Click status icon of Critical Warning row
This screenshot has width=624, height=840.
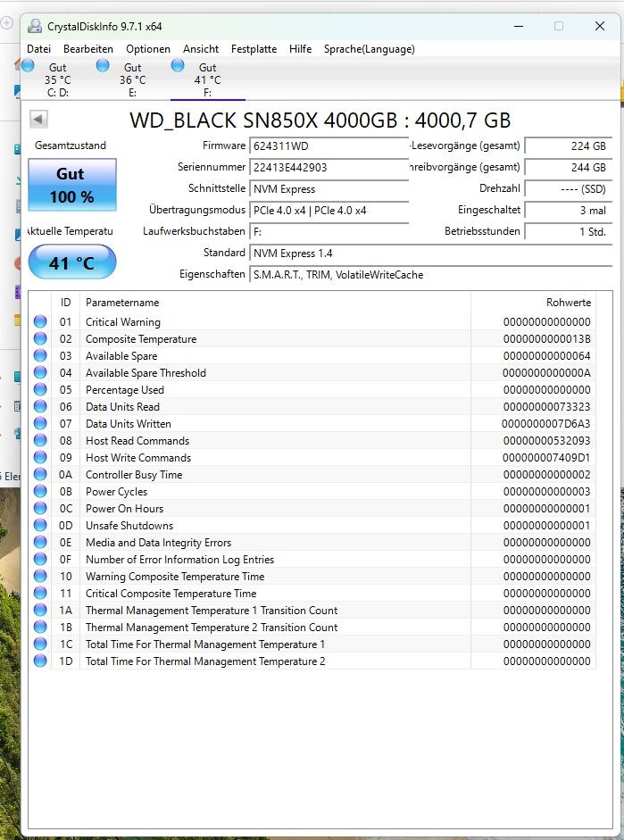(40, 321)
